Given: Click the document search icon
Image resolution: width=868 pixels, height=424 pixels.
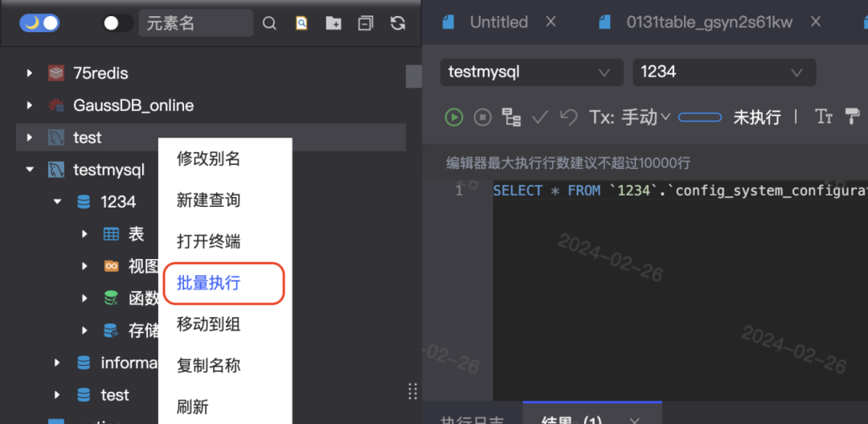Looking at the screenshot, I should click(x=301, y=23).
